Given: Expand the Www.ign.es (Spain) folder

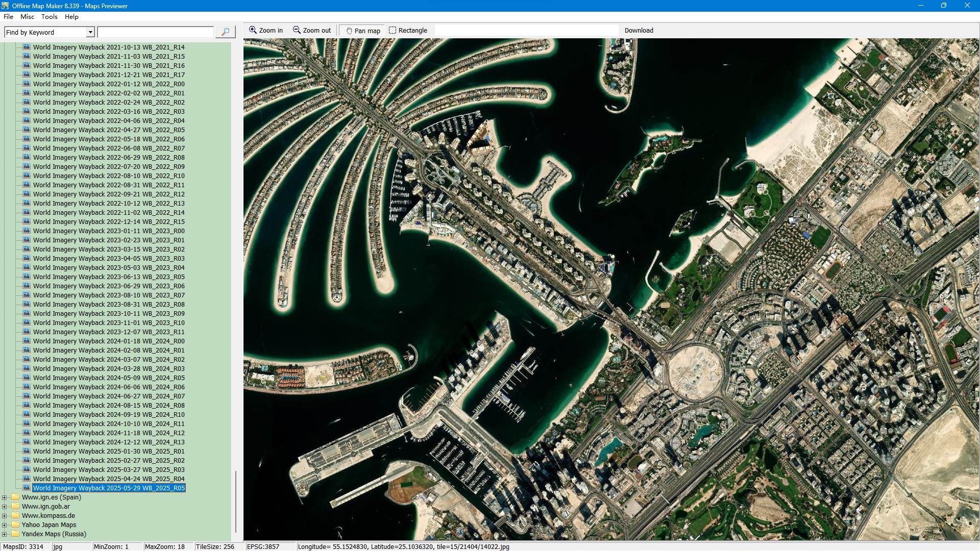Looking at the screenshot, I should [5, 497].
